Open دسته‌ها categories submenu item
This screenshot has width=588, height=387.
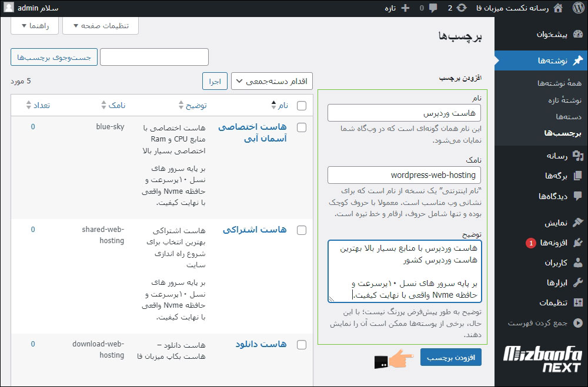tap(569, 117)
